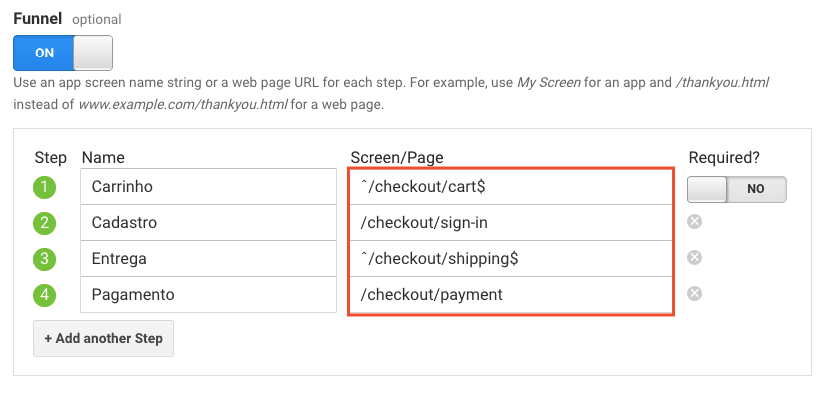Focus the ^/checkout/cart$ page field
Viewport: 827px width, 393px height.
[511, 187]
